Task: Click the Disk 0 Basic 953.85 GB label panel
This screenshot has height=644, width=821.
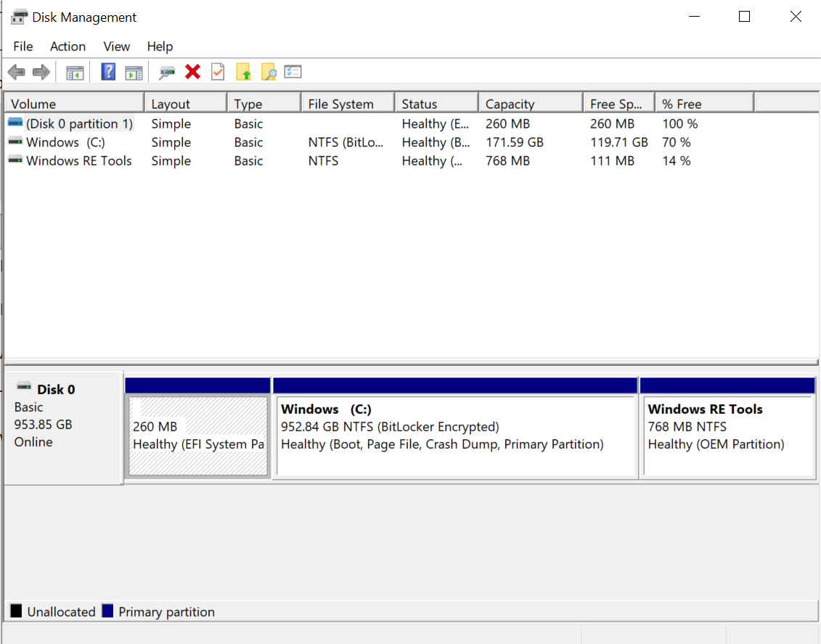Action: click(x=63, y=428)
